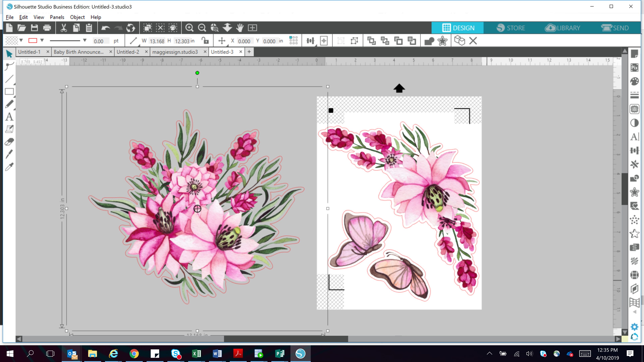Click the Undo arrow icon

(x=105, y=28)
